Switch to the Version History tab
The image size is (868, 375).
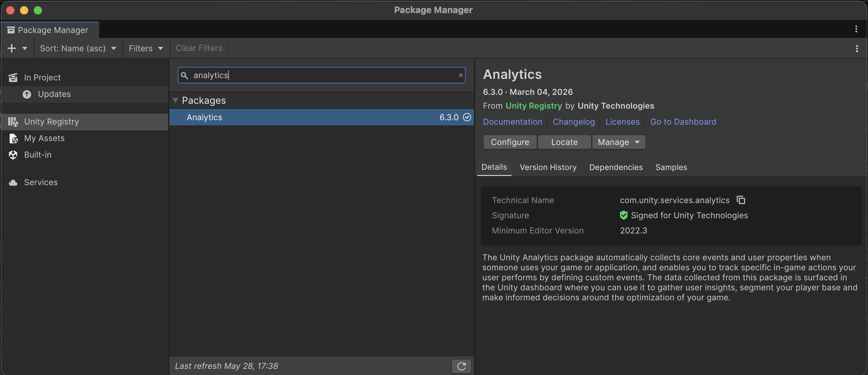tap(548, 168)
